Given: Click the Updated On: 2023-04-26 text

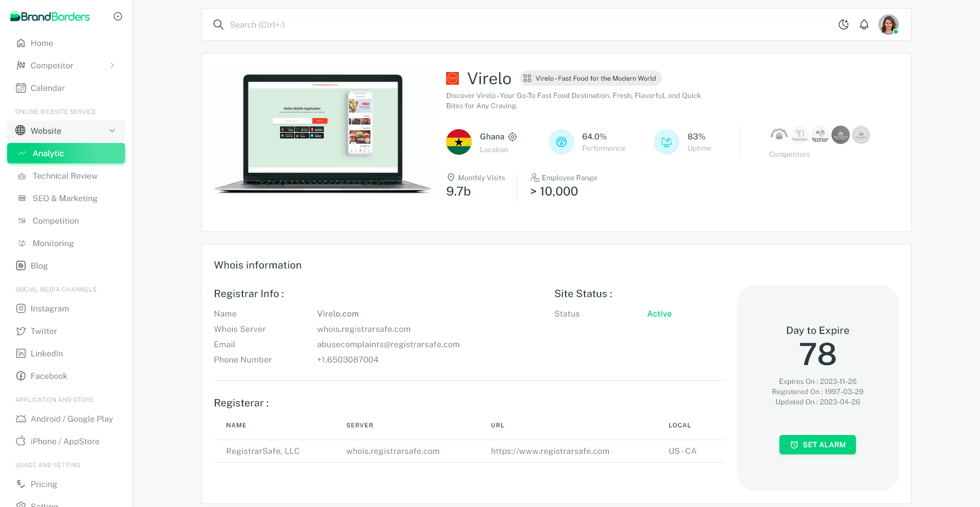Looking at the screenshot, I should pos(818,402).
